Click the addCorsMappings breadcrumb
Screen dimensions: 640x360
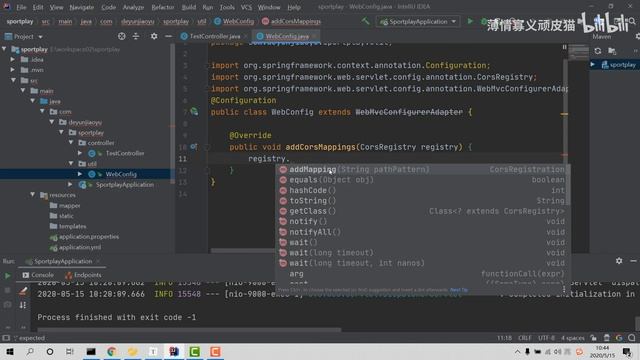[291, 22]
